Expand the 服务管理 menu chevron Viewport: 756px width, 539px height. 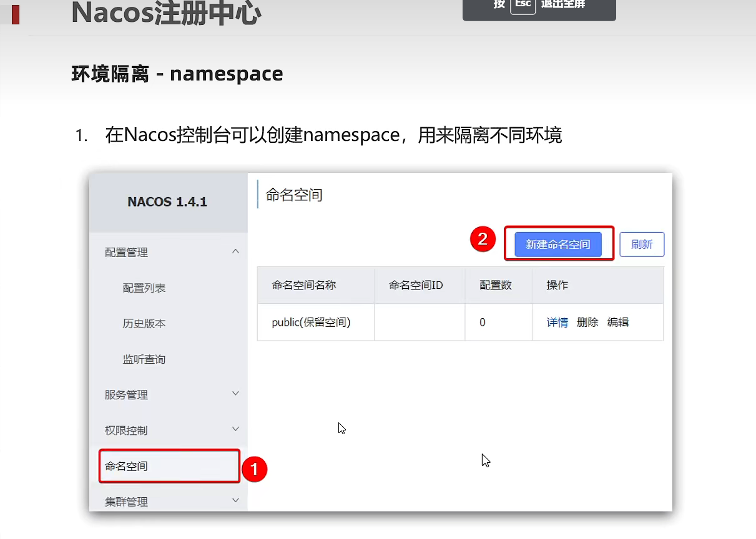pyautogui.click(x=235, y=394)
